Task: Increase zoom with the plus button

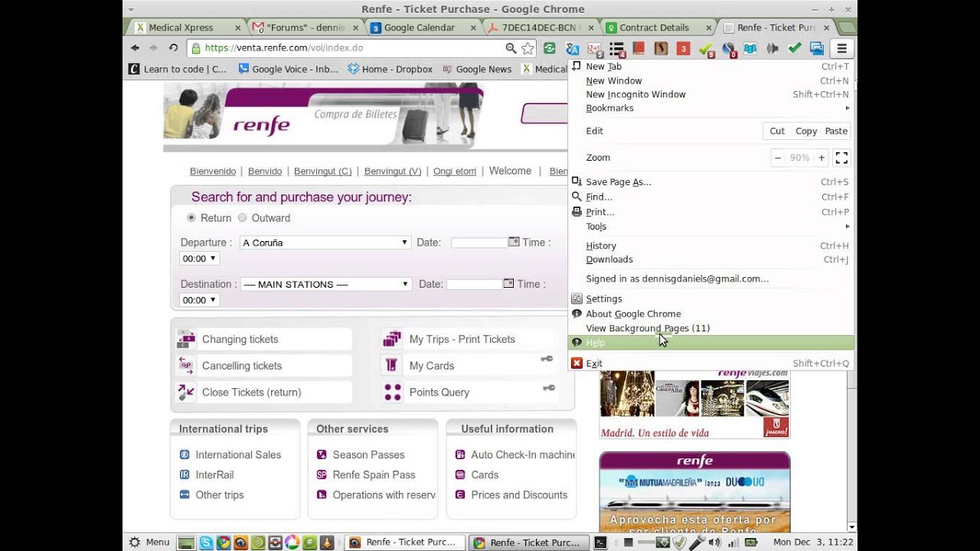Action: coord(822,158)
